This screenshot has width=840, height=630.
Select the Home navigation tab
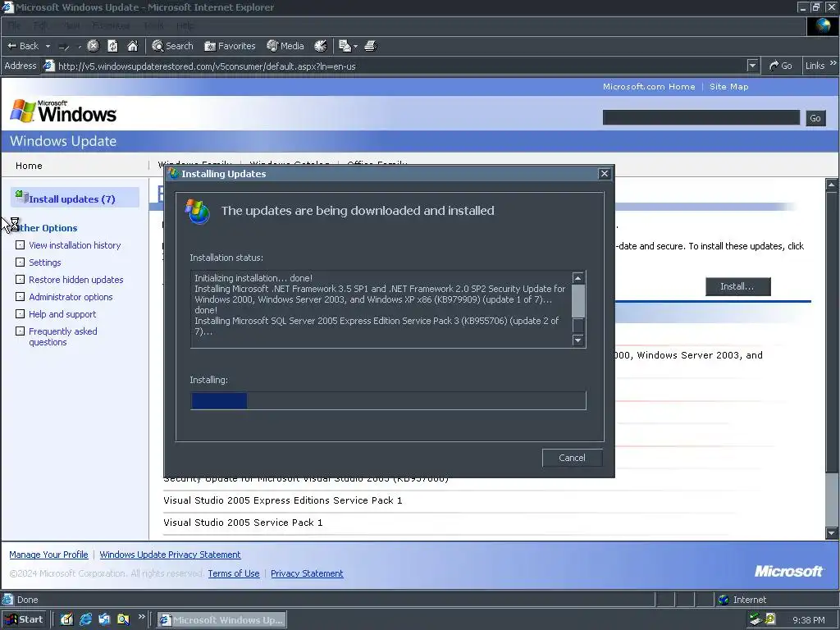(x=29, y=166)
